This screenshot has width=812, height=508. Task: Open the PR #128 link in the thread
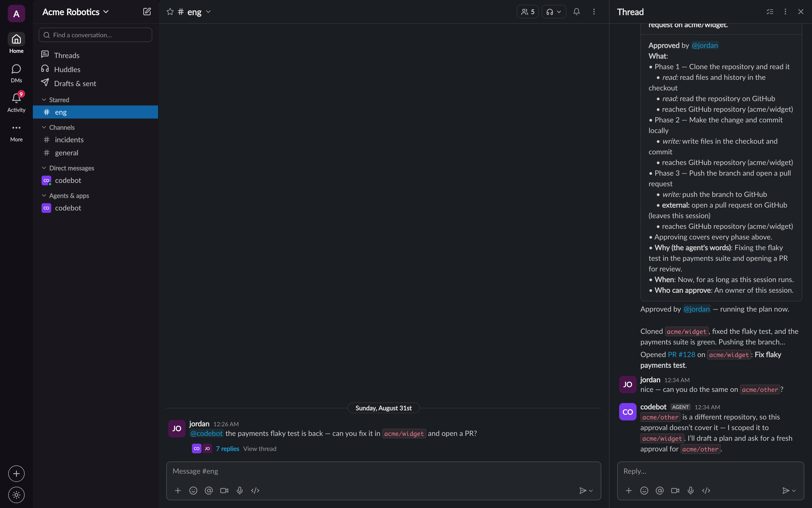click(x=681, y=354)
